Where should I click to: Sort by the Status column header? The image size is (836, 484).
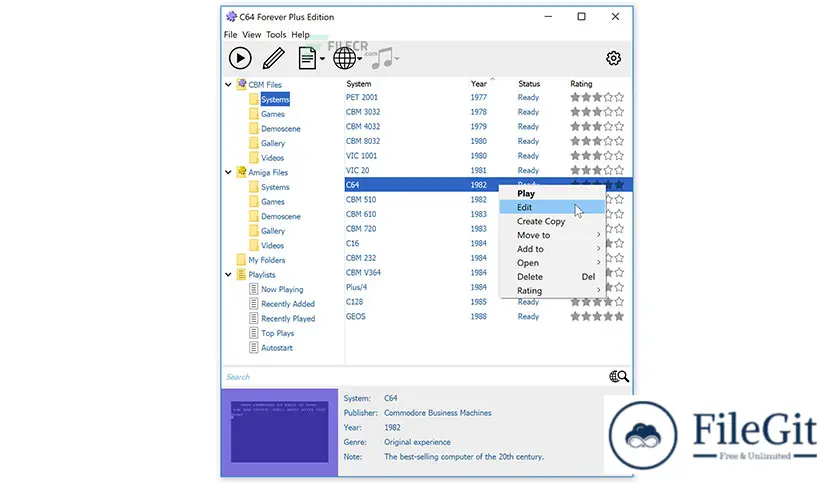coord(529,84)
